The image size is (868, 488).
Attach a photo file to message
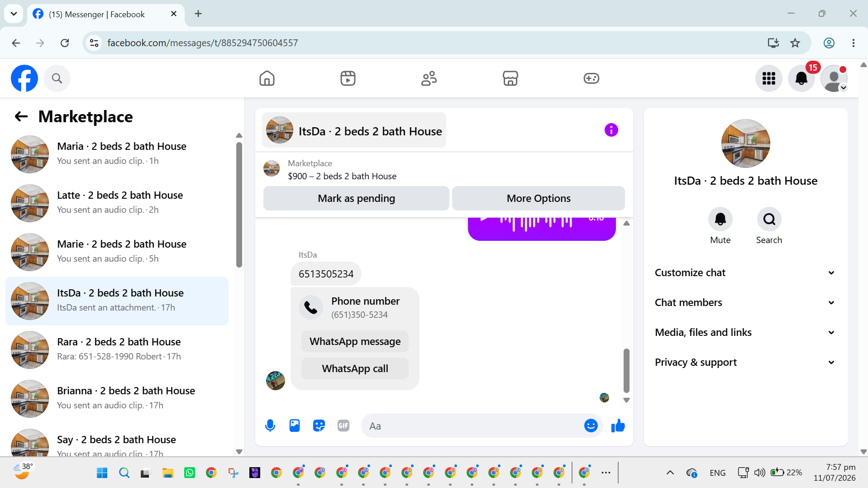pyautogui.click(x=295, y=426)
